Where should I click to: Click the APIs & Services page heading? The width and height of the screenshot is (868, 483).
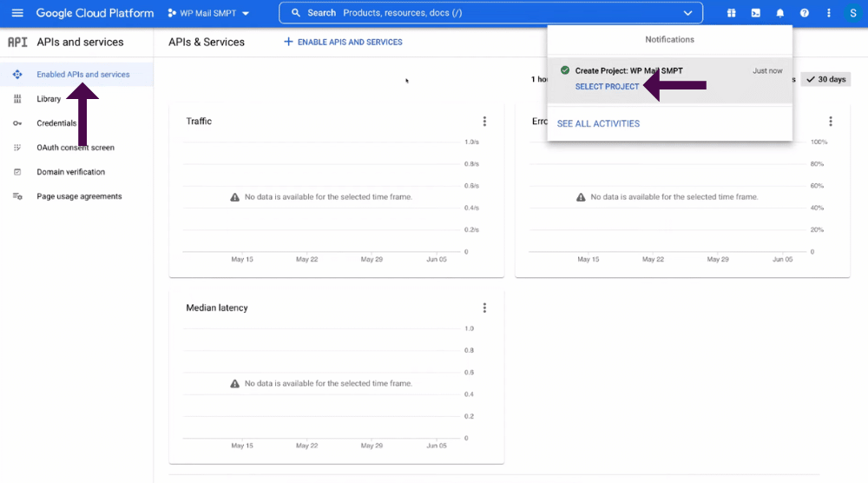coord(207,42)
